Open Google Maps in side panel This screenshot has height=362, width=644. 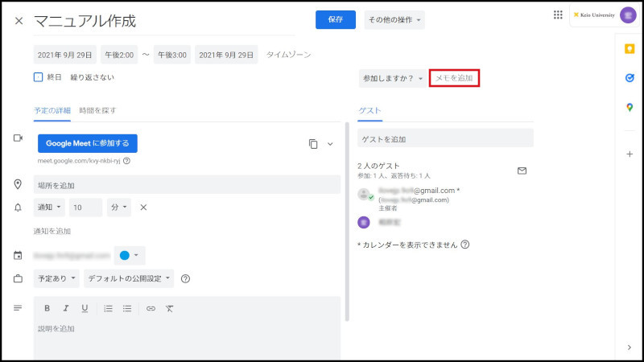(x=629, y=108)
